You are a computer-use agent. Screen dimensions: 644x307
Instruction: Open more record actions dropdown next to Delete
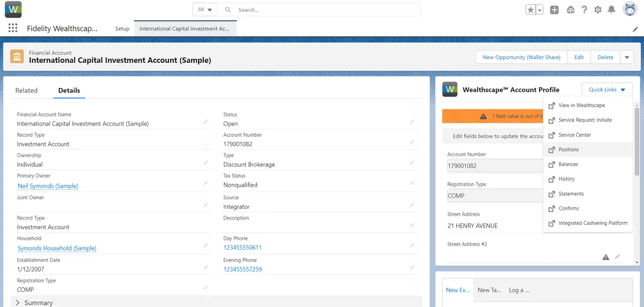pos(627,57)
